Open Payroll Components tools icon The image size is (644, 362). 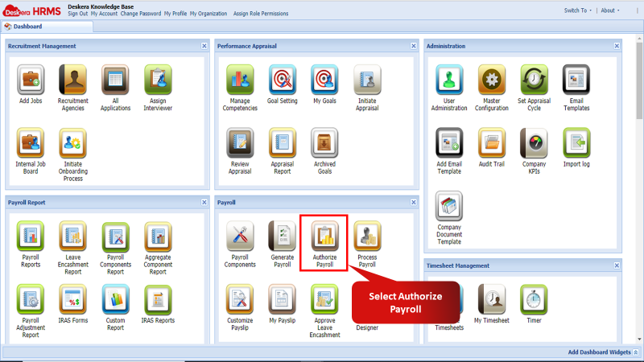240,236
